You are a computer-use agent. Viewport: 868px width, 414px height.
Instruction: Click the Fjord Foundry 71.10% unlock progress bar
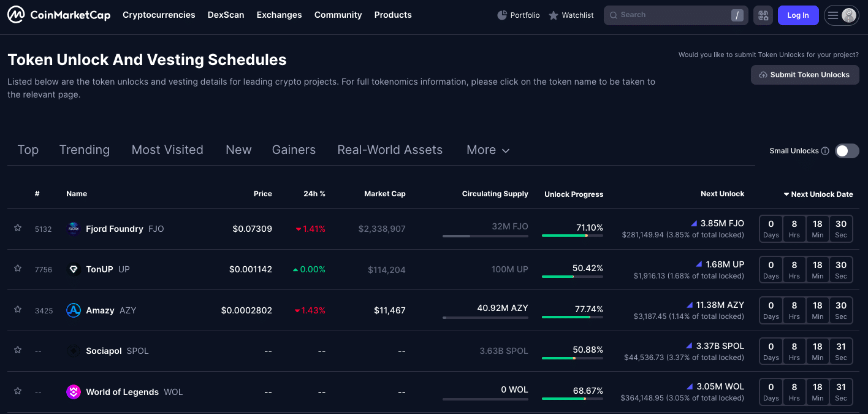[573, 236]
